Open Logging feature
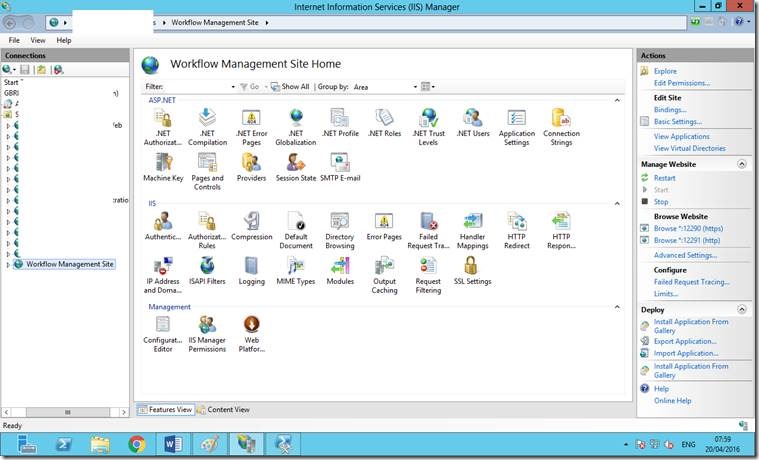Image resolution: width=759 pixels, height=460 pixels. point(252,271)
